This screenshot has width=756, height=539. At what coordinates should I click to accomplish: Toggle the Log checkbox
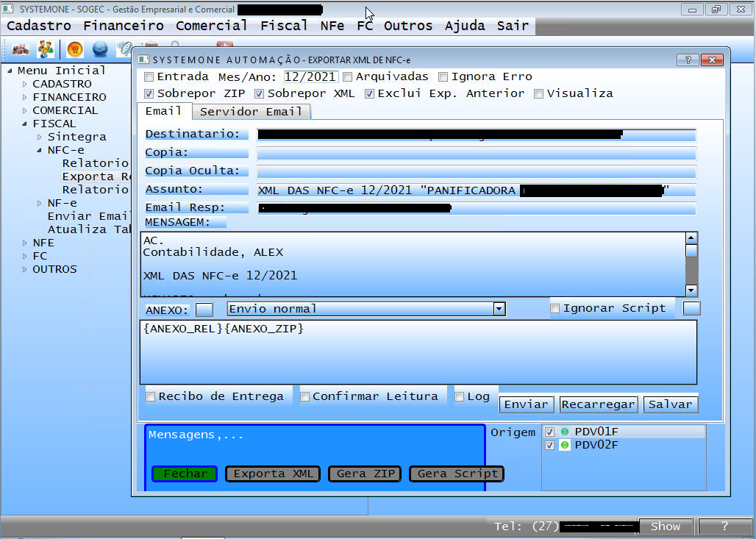[460, 397]
